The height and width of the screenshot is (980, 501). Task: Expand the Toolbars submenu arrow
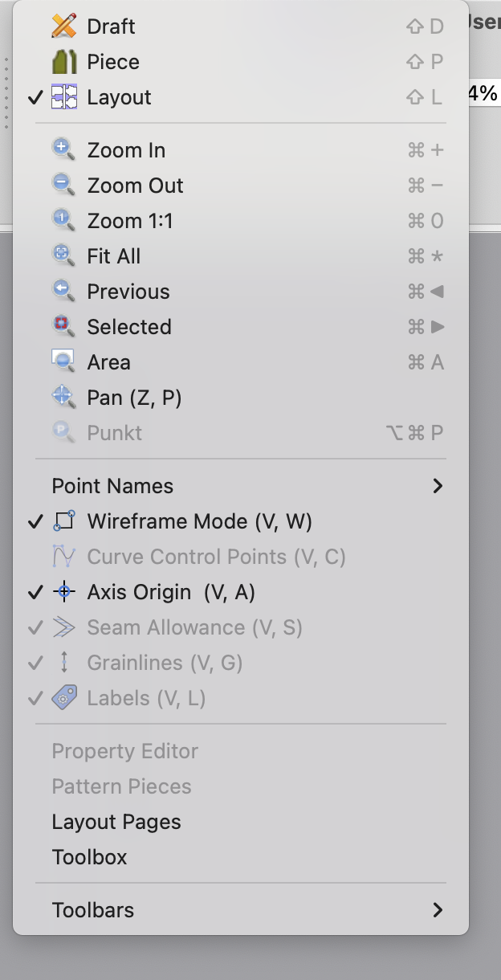(x=438, y=910)
